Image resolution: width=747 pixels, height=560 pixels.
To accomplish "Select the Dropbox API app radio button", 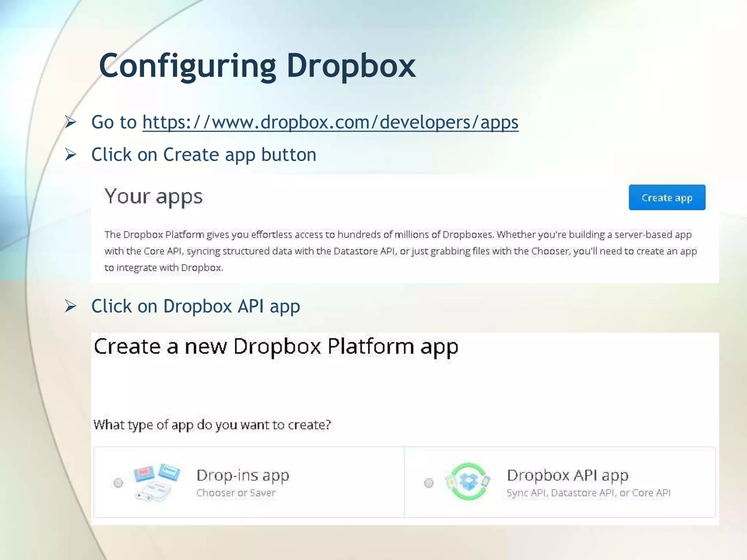I will pyautogui.click(x=429, y=483).
